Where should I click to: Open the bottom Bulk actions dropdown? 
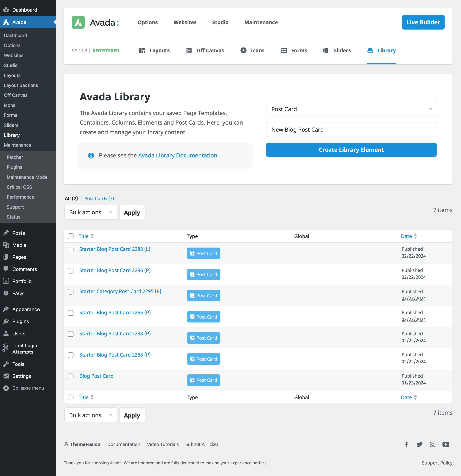(91, 415)
